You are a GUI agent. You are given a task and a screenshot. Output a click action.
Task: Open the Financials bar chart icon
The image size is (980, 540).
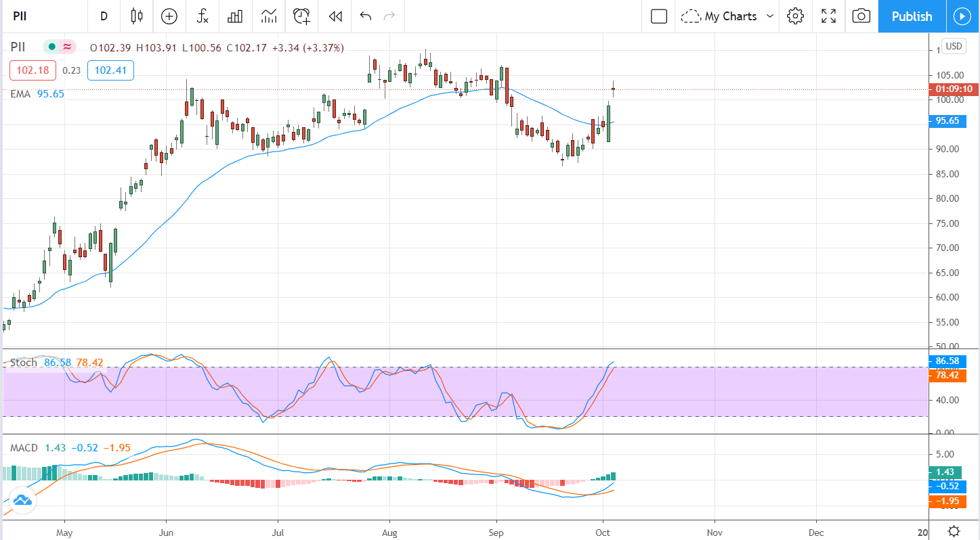tap(235, 16)
